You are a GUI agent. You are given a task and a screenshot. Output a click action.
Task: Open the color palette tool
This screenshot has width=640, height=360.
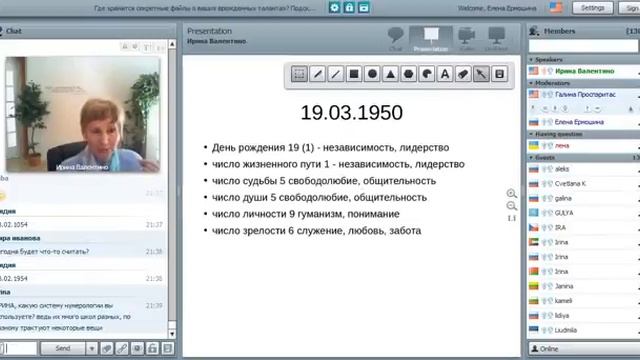tap(427, 74)
